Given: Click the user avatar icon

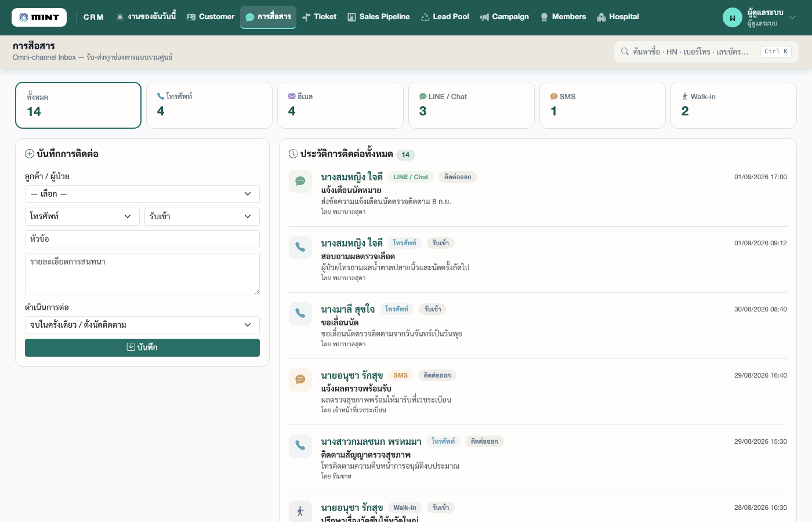Looking at the screenshot, I should [733, 17].
